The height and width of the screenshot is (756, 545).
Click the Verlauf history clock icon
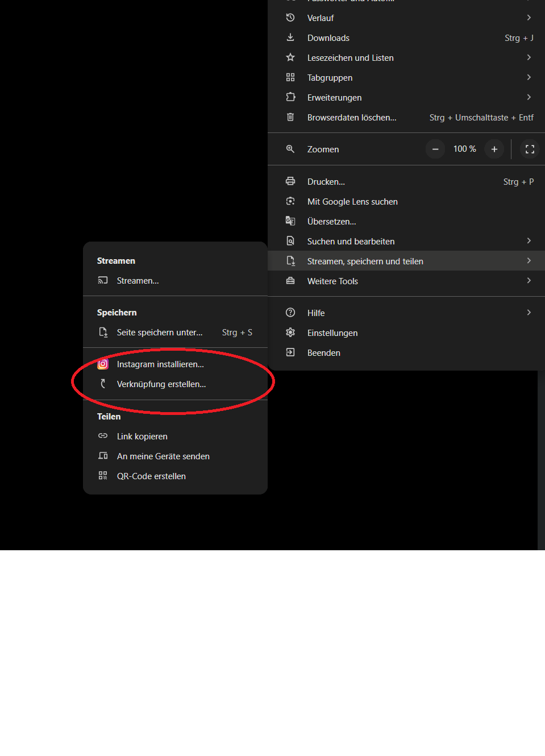[290, 18]
